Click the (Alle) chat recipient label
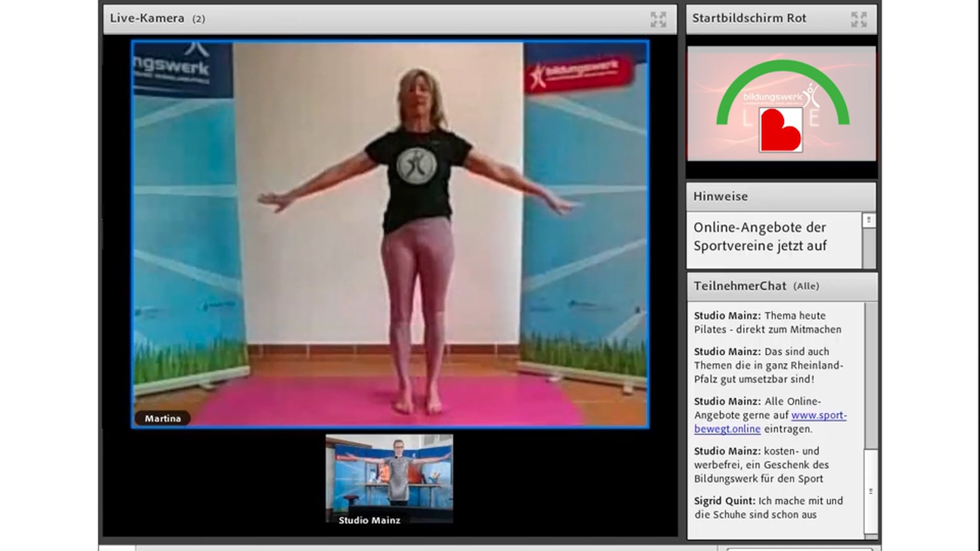980x551 pixels. pyautogui.click(x=806, y=287)
